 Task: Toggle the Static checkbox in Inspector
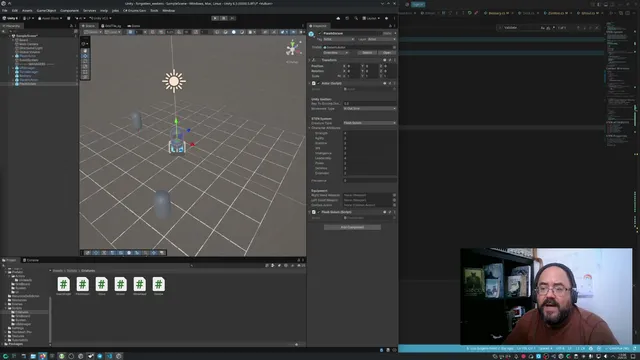tap(381, 33)
